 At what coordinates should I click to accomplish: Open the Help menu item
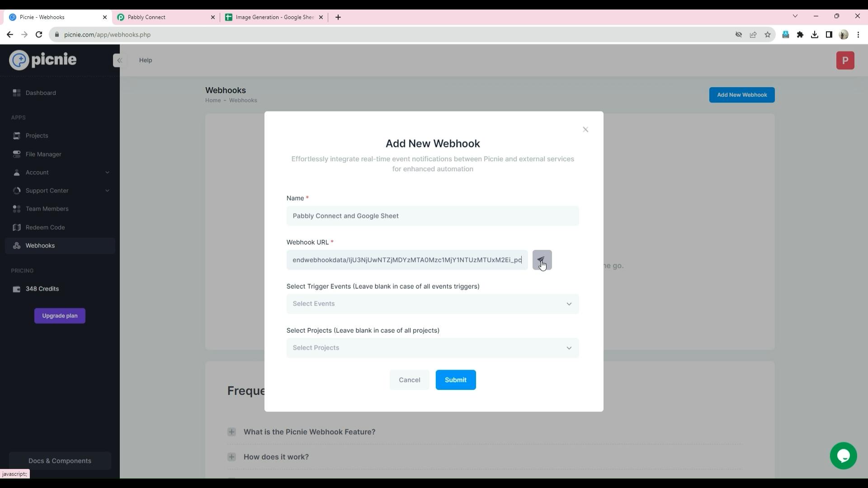click(146, 60)
